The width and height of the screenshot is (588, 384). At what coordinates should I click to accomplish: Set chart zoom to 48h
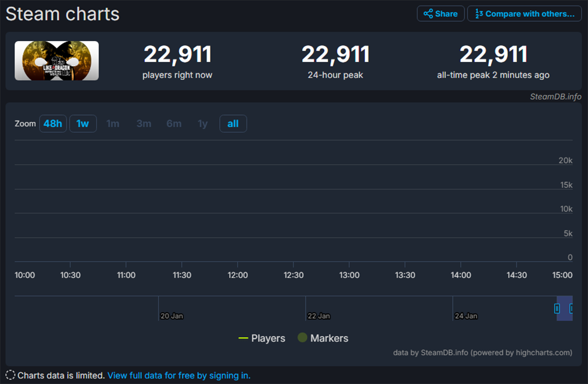click(53, 124)
